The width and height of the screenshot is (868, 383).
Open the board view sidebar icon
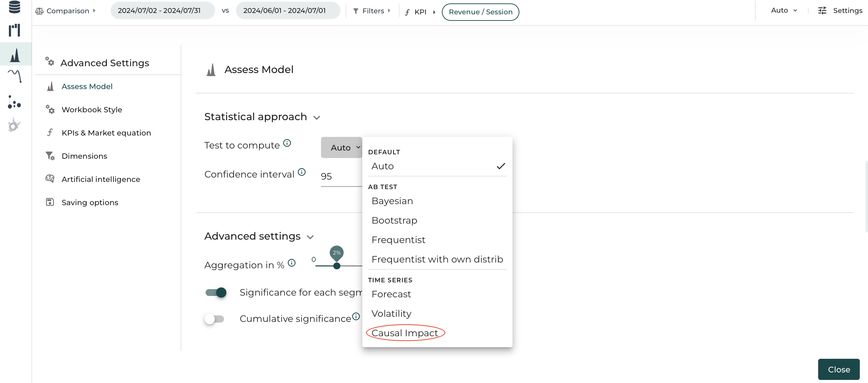(x=15, y=30)
